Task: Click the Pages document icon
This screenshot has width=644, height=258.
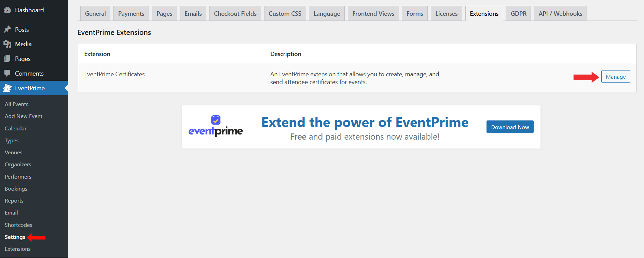Action: point(7,59)
